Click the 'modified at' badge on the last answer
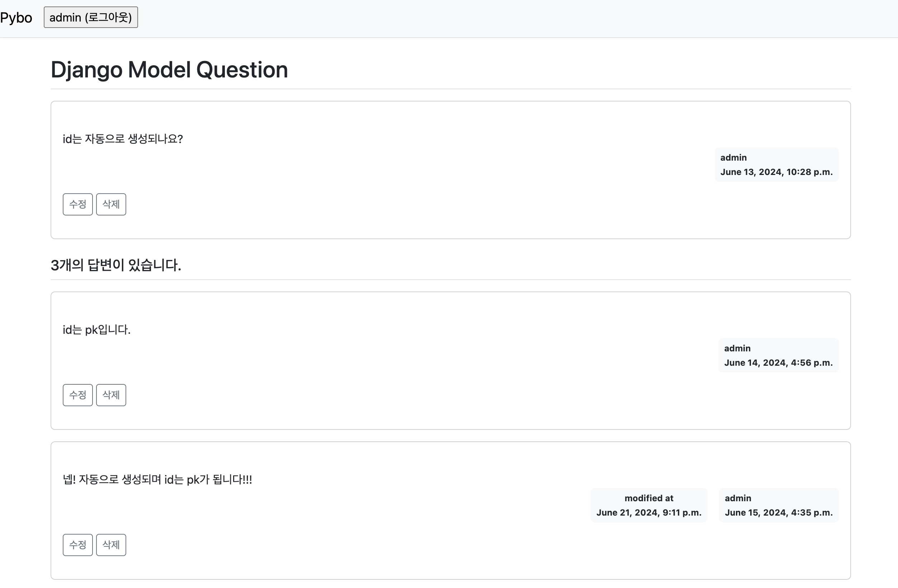 click(x=649, y=498)
